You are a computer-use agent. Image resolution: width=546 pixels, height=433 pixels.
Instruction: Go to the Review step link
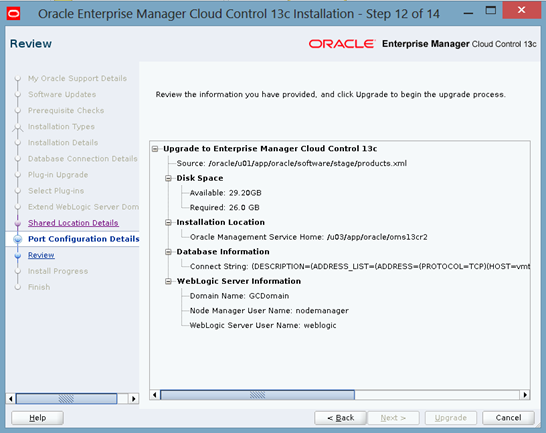(41, 255)
